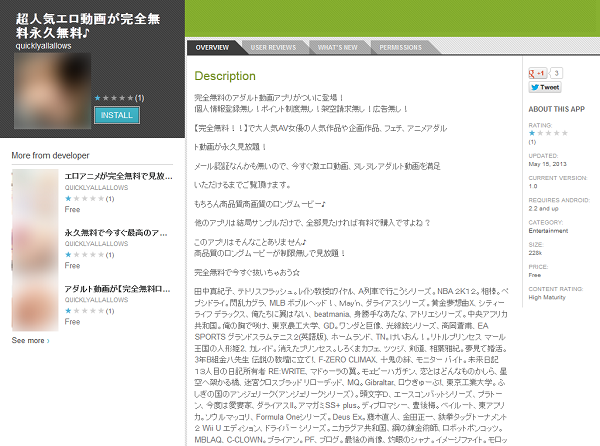Click the star rating under ABOUT THIS APP

[548, 133]
